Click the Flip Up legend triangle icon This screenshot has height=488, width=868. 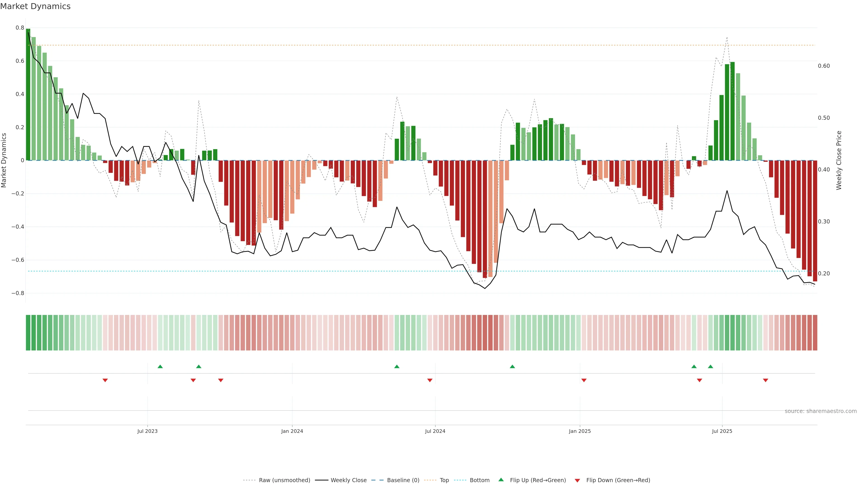pyautogui.click(x=501, y=480)
